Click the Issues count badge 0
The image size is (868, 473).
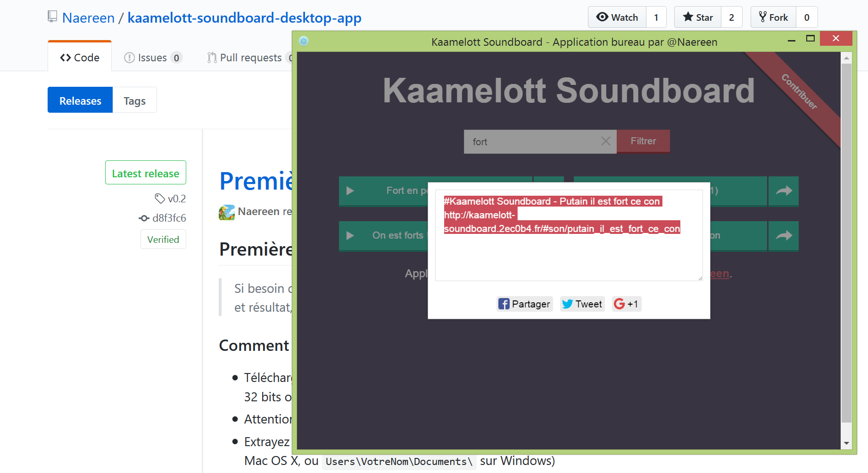pyautogui.click(x=176, y=58)
